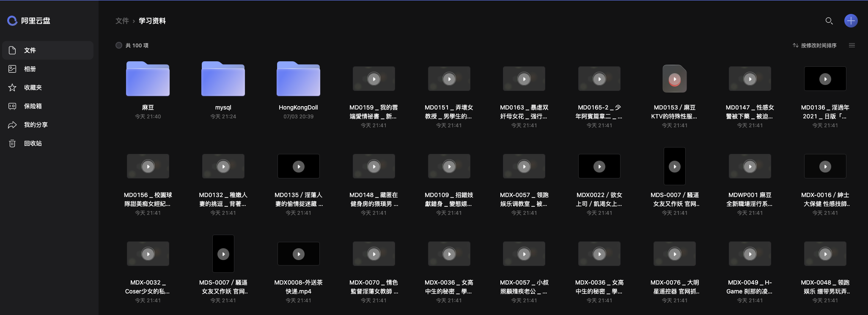Viewport: 868px width, 315px height.
Task: Open the 按修改时间排序 sort dropdown
Action: pyautogui.click(x=815, y=45)
